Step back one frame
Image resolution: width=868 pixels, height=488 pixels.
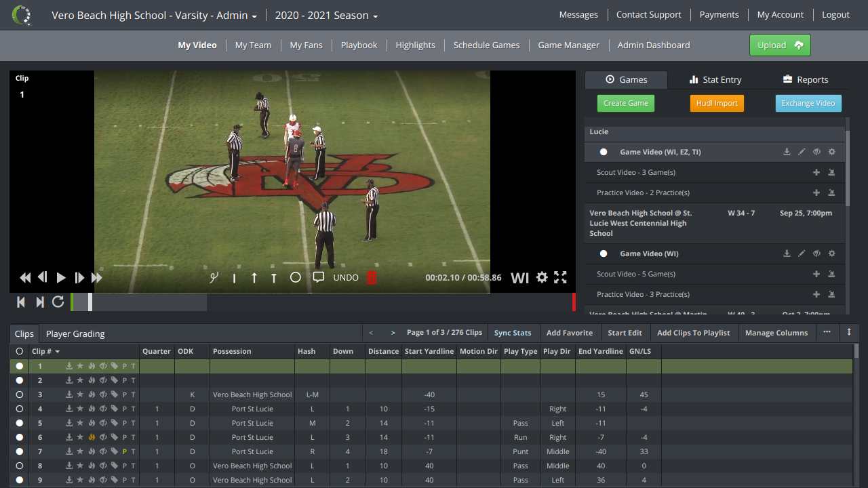(43, 277)
